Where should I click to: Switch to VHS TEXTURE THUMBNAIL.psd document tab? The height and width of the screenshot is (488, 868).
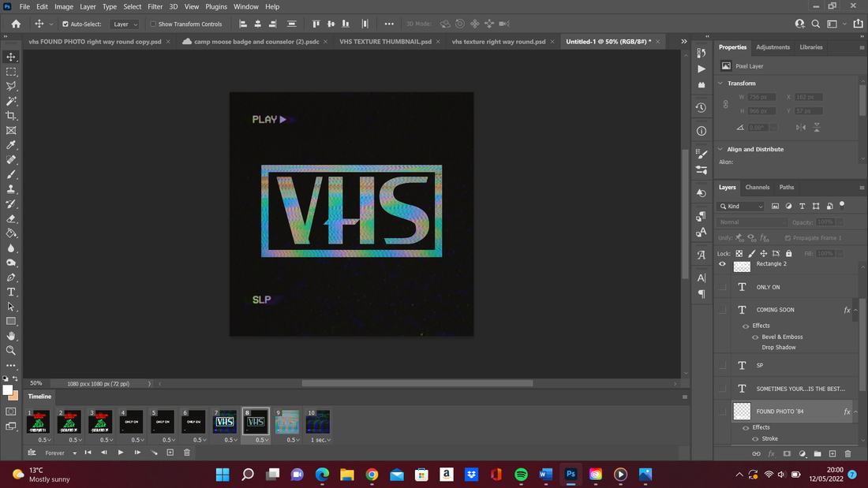click(385, 42)
